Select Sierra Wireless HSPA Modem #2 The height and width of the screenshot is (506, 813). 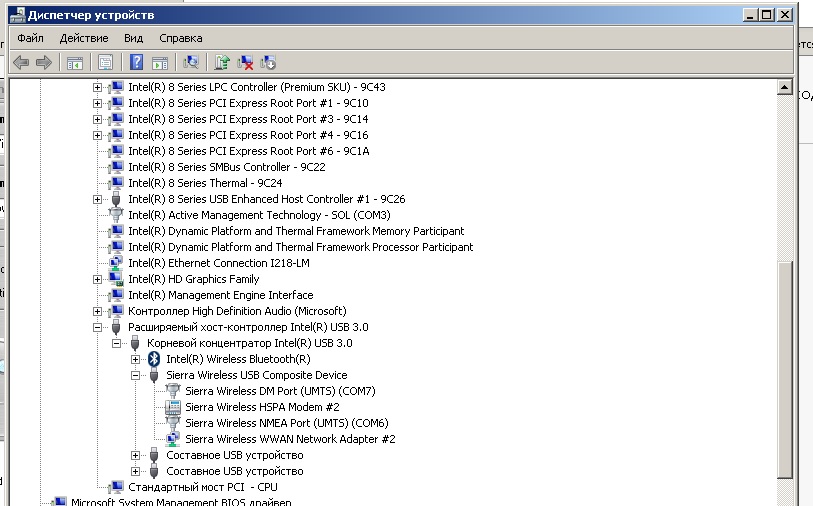[262, 407]
